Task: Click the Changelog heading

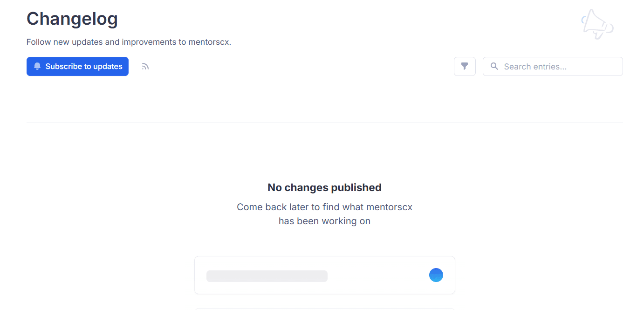Action: point(72,19)
